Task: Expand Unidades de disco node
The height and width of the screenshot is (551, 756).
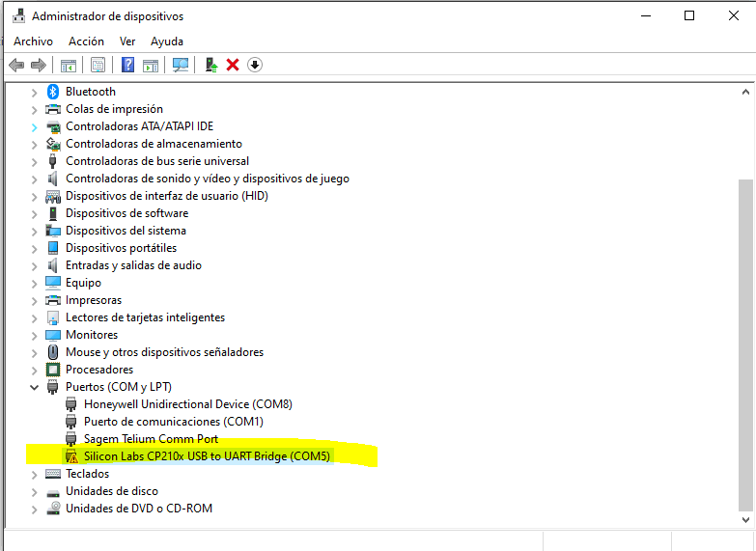Action: (35, 491)
